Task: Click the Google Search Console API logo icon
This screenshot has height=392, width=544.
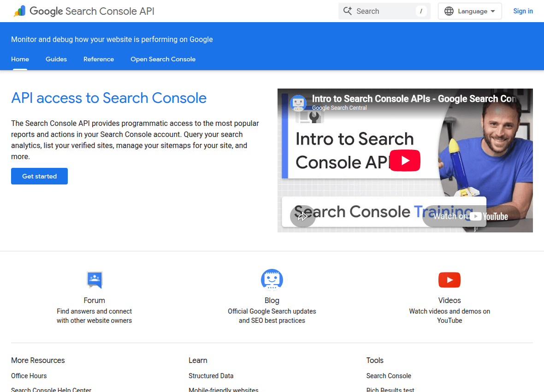Action: click(19, 11)
